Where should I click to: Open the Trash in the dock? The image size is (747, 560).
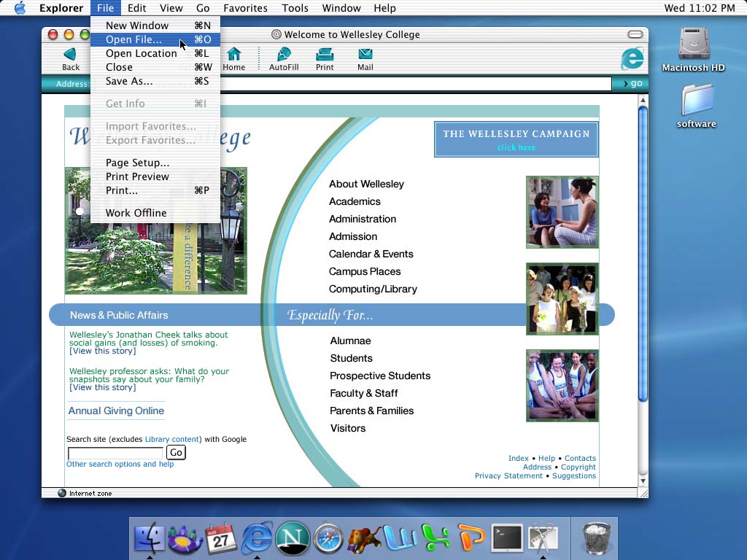(597, 539)
